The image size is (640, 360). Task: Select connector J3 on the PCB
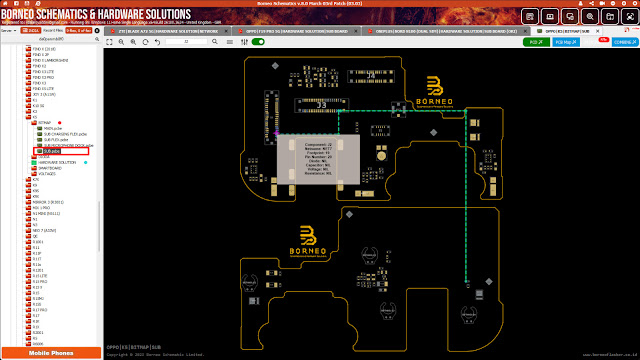[322, 105]
